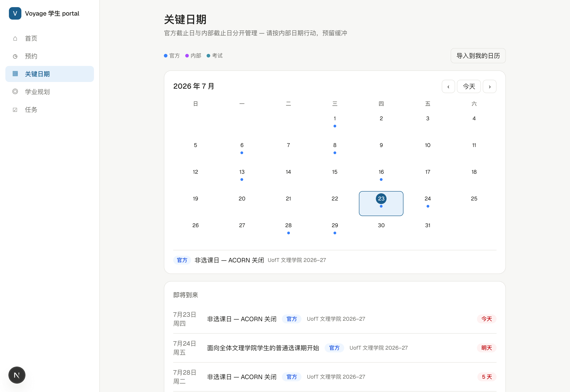
Task: Click the checkbox icon beside 任务
Action: tap(15, 110)
